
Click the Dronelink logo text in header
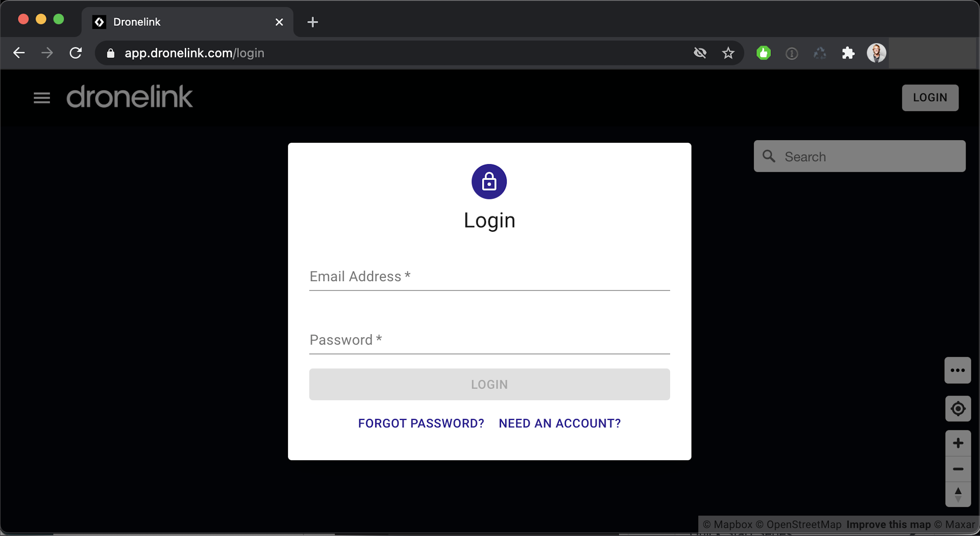coord(129,96)
